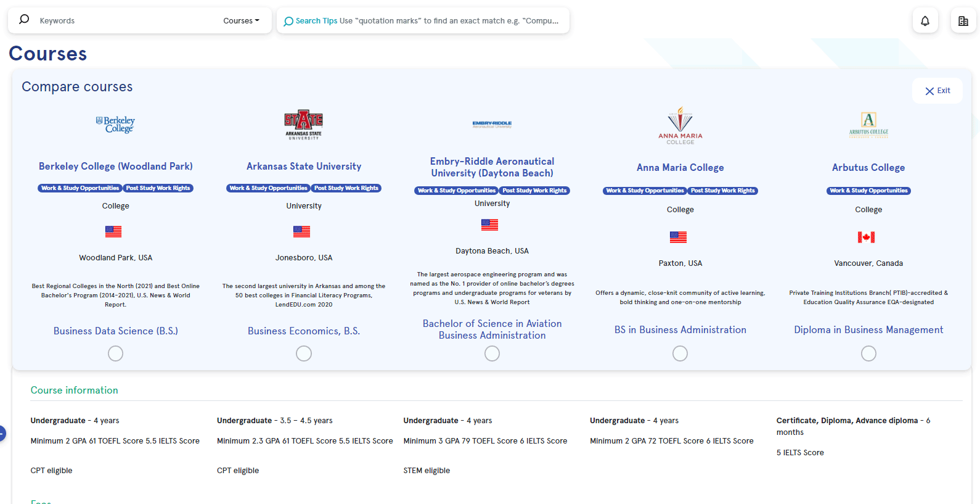Select Business Data Science radio button
Image resolution: width=980 pixels, height=504 pixels.
(x=115, y=353)
